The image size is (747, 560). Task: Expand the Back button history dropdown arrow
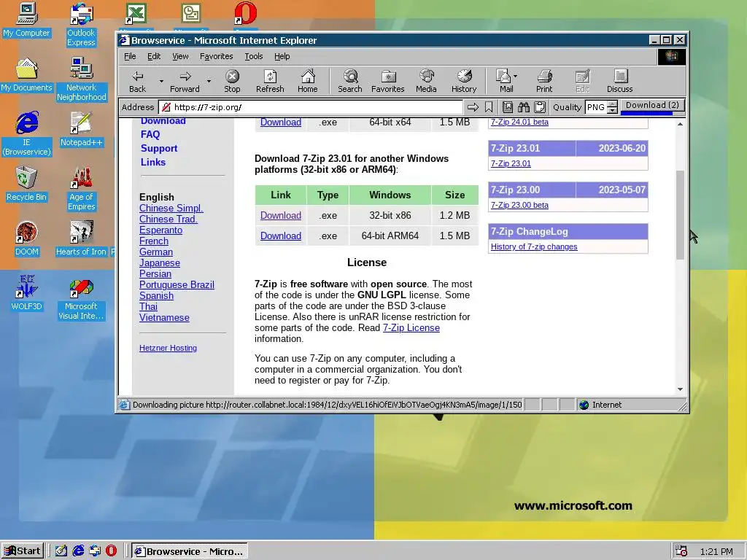tap(161, 81)
